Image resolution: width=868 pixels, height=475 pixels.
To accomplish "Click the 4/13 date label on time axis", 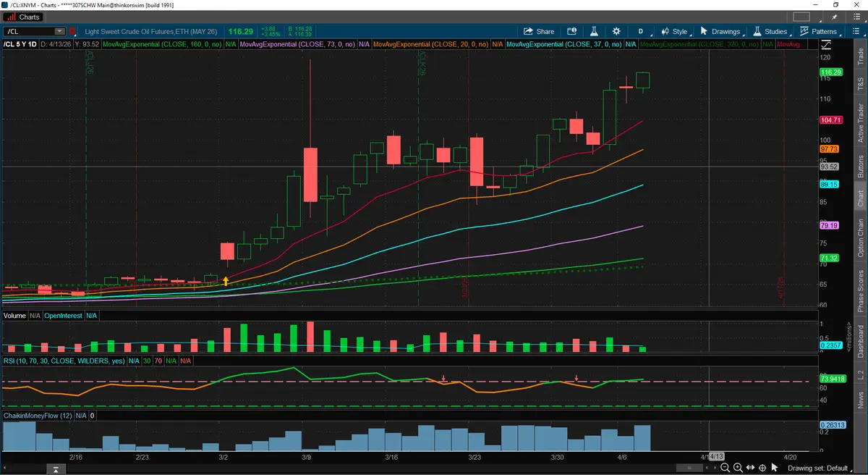I will pyautogui.click(x=716, y=457).
